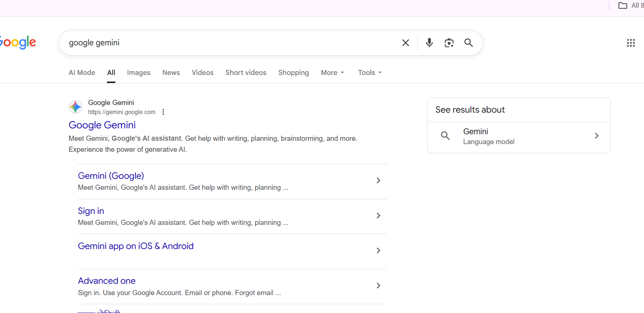644x313 pixels.
Task: Select the Short videos tab
Action: pos(246,73)
